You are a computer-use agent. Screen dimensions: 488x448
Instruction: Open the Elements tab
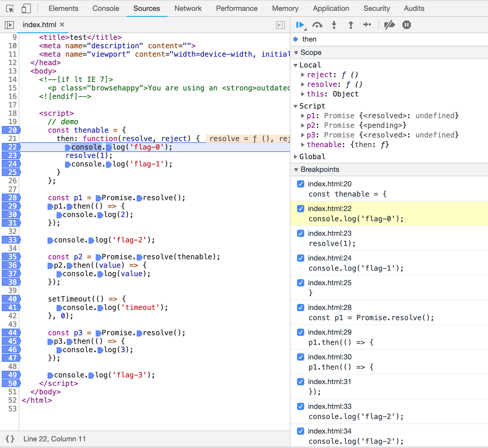tap(63, 8)
